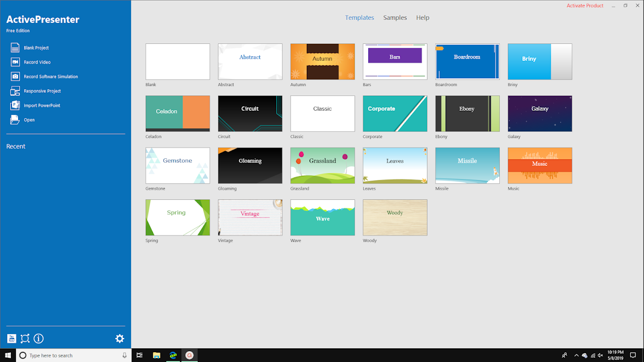
Task: Switch to the Samples tab
Action: pos(395,18)
